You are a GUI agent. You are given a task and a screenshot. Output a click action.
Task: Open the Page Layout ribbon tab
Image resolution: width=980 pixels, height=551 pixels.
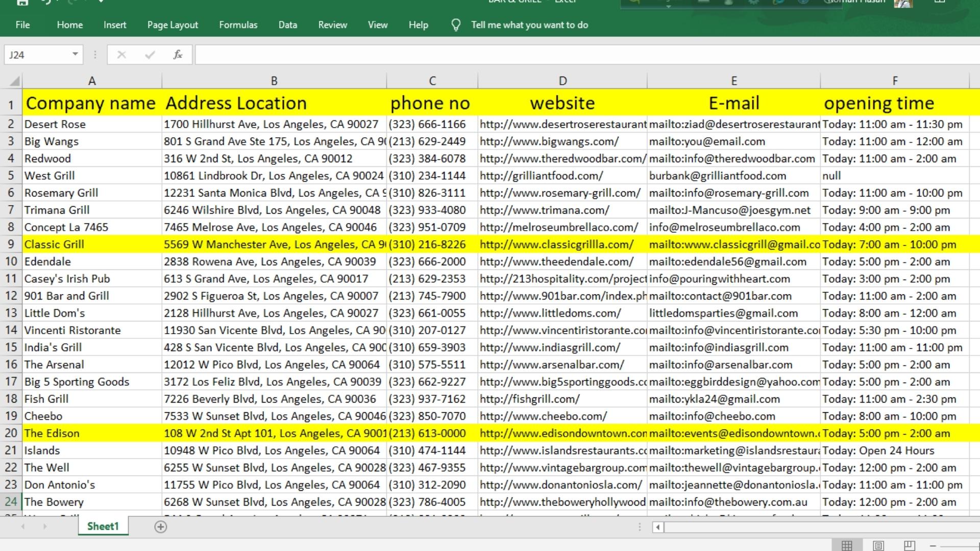(x=173, y=25)
